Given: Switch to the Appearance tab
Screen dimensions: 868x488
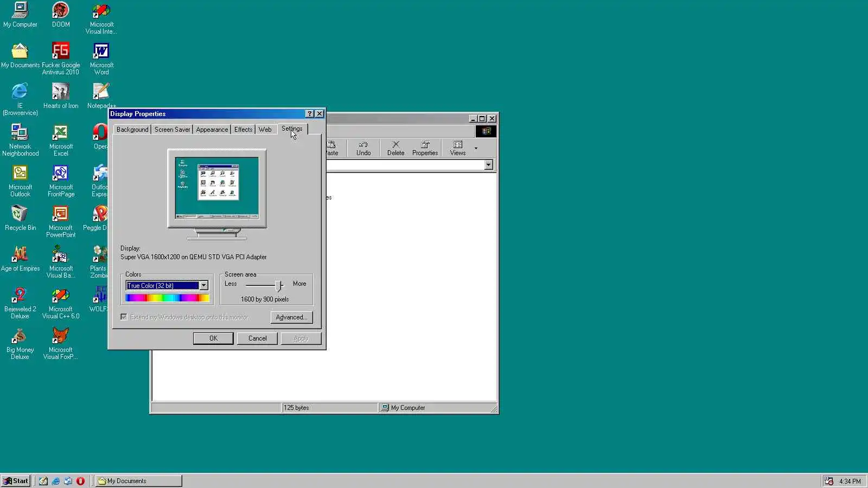Looking at the screenshot, I should click(212, 130).
